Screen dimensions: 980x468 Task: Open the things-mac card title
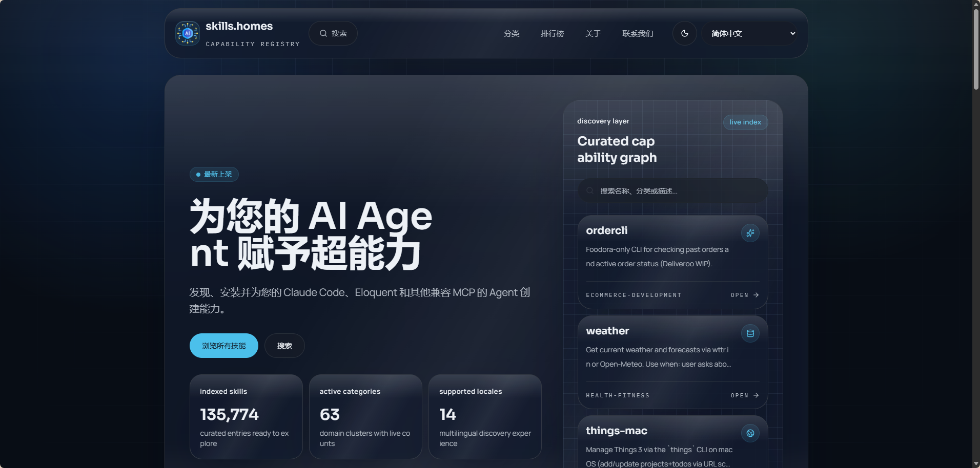pos(617,431)
